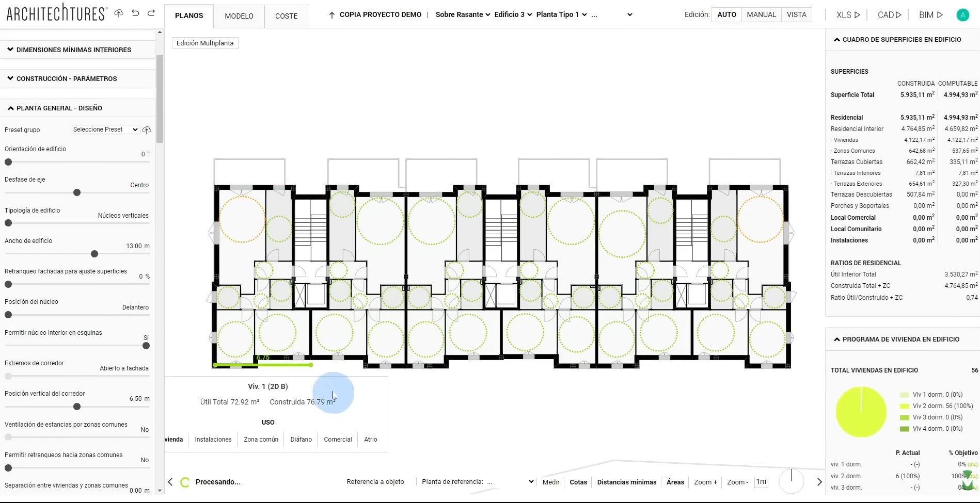Image resolution: width=980 pixels, height=503 pixels.
Task: Select the green 6.75 facade segment
Action: tap(263, 365)
